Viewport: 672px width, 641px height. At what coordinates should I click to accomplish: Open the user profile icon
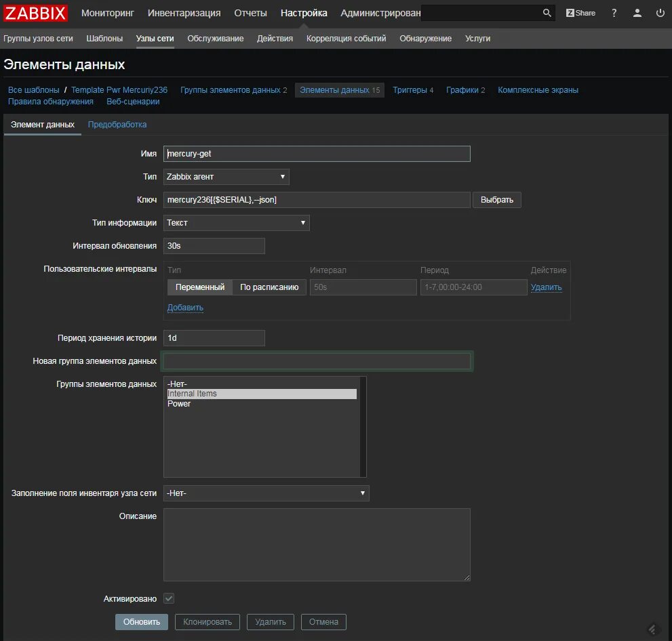pos(637,13)
